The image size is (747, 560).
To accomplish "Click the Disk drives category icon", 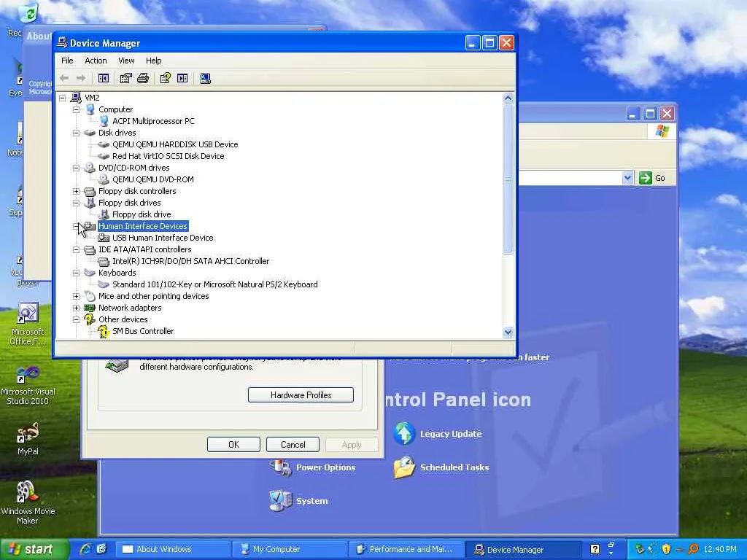I will 90,133.
